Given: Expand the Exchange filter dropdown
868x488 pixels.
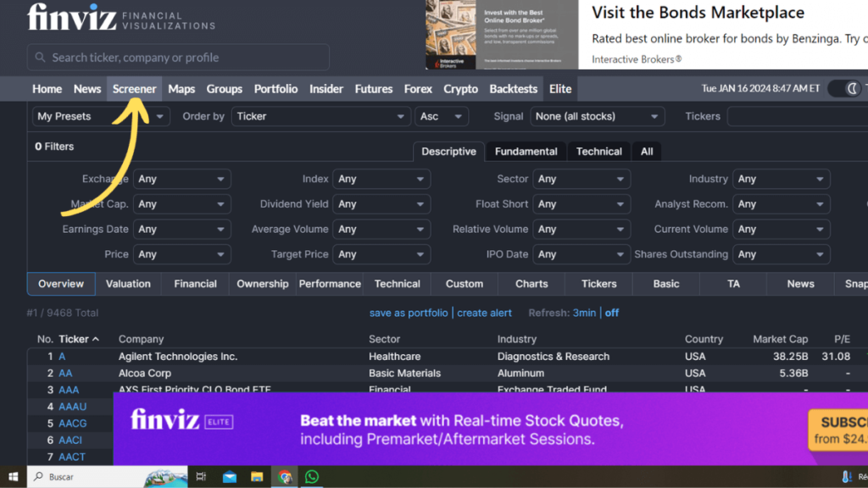Looking at the screenshot, I should click(x=181, y=179).
